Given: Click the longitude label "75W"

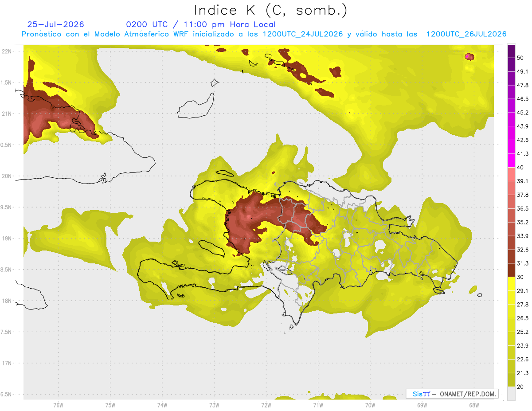Looking at the screenshot, I should (x=110, y=405).
